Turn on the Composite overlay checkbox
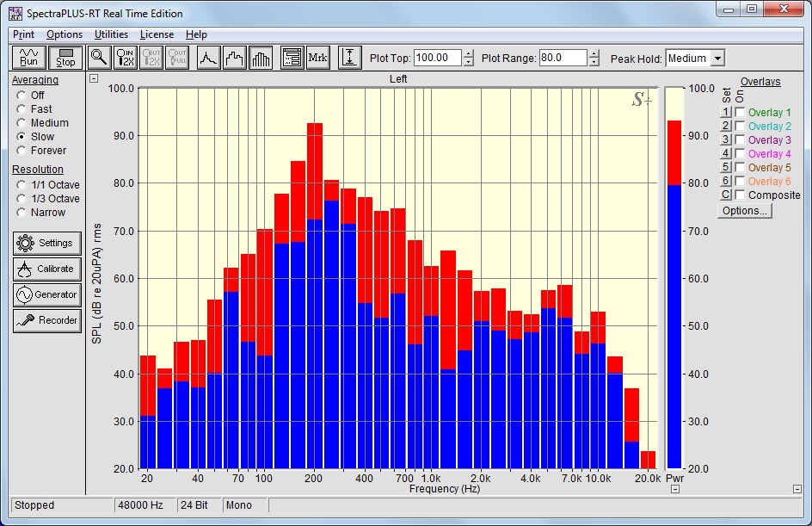 tap(740, 195)
